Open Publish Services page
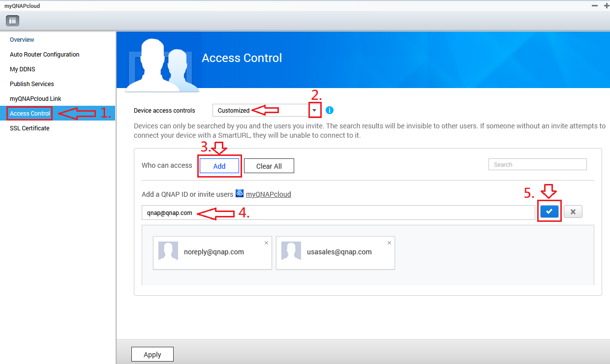Screen dimensions: 610x364 coord(32,84)
